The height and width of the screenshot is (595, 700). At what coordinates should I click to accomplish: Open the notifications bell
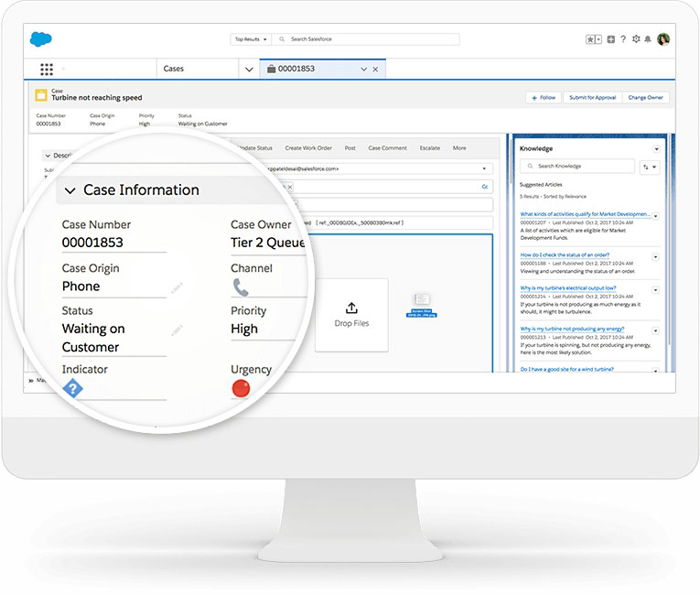pyautogui.click(x=648, y=39)
